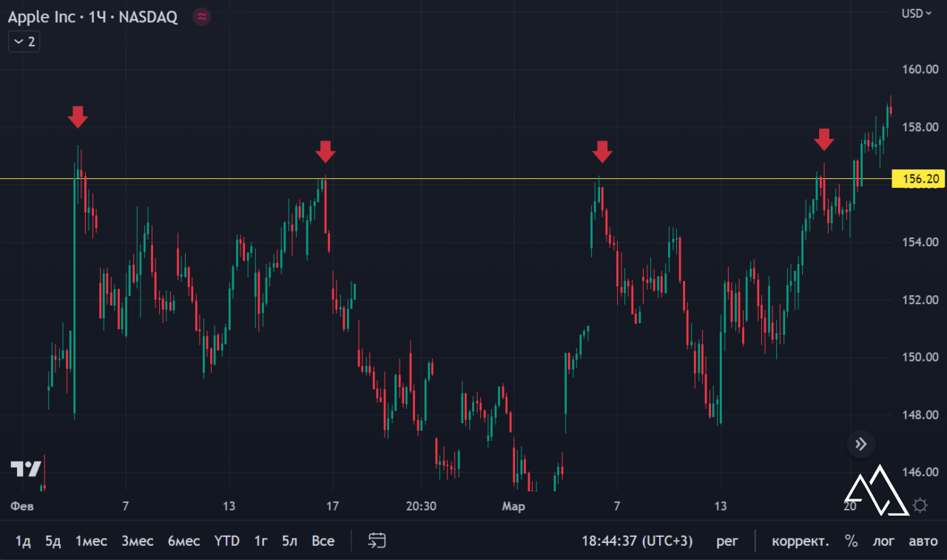Click the TradingView logo on the chart

tap(26, 468)
